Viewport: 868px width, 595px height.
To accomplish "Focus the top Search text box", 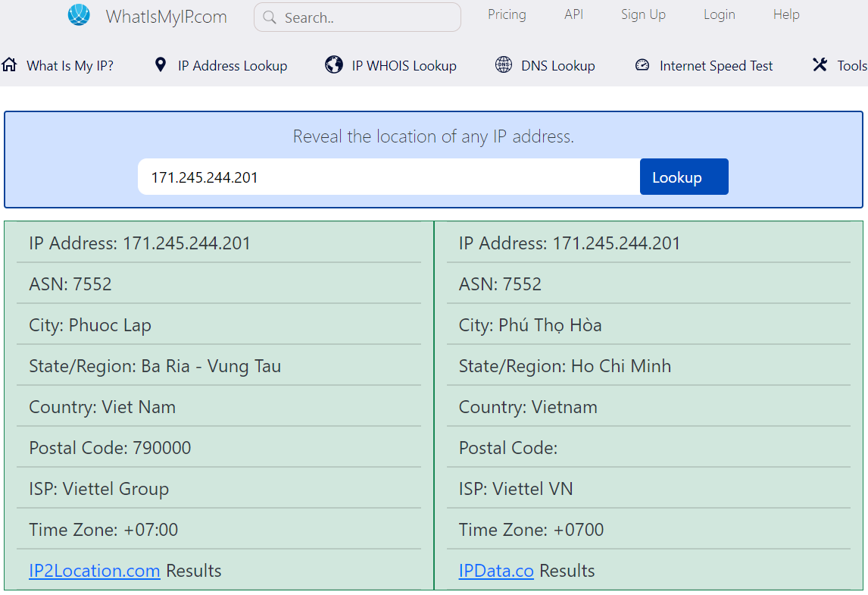I will point(367,17).
